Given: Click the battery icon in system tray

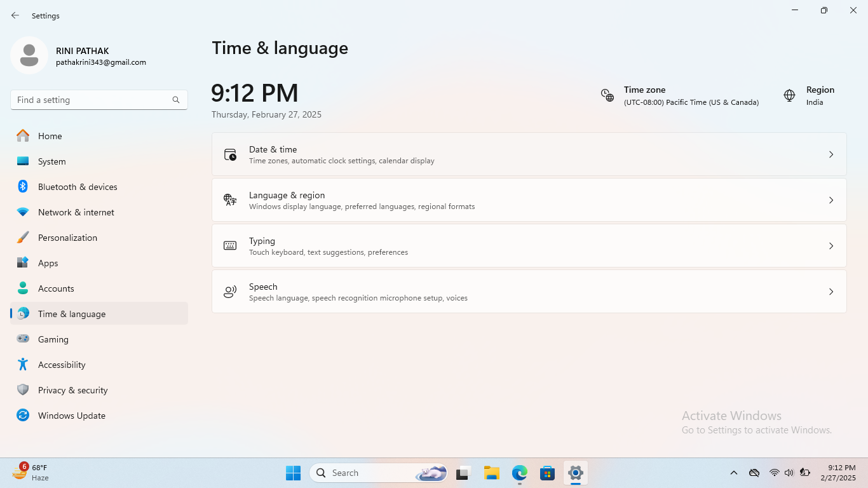Looking at the screenshot, I should (804, 473).
